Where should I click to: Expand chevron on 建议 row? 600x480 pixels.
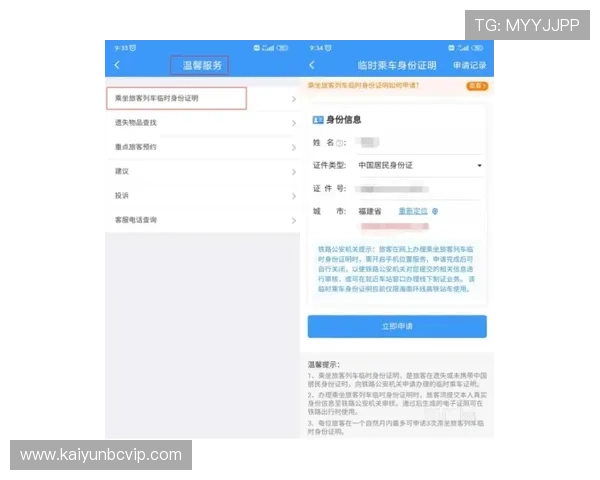pos(293,172)
